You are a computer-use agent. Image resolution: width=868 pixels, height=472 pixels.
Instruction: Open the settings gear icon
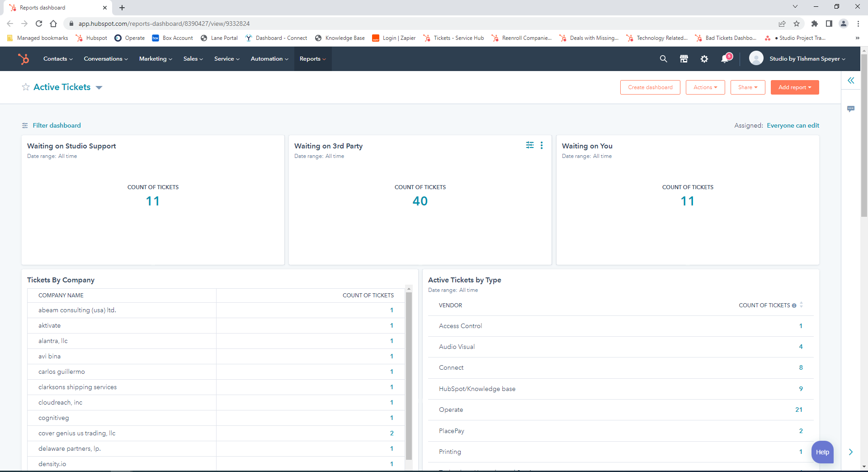coord(704,59)
